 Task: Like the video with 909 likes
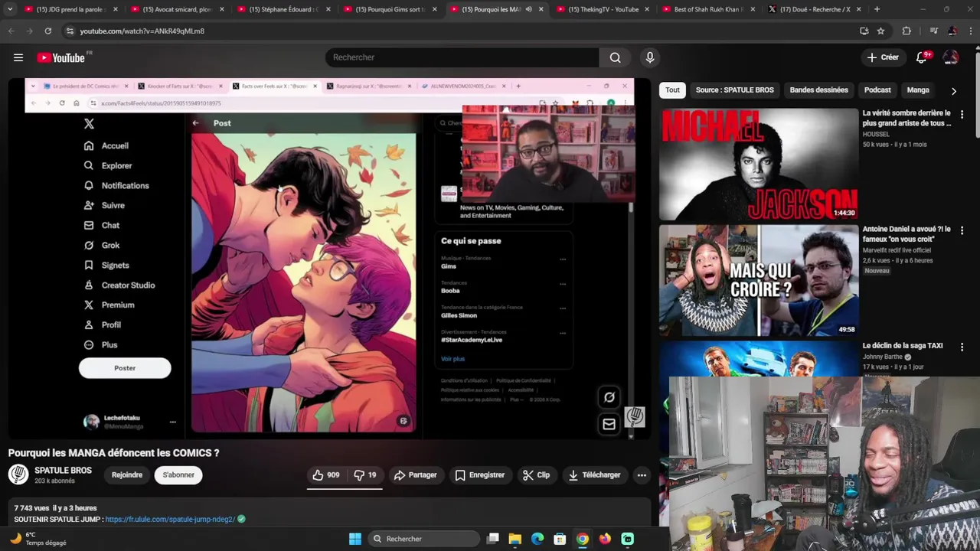325,475
